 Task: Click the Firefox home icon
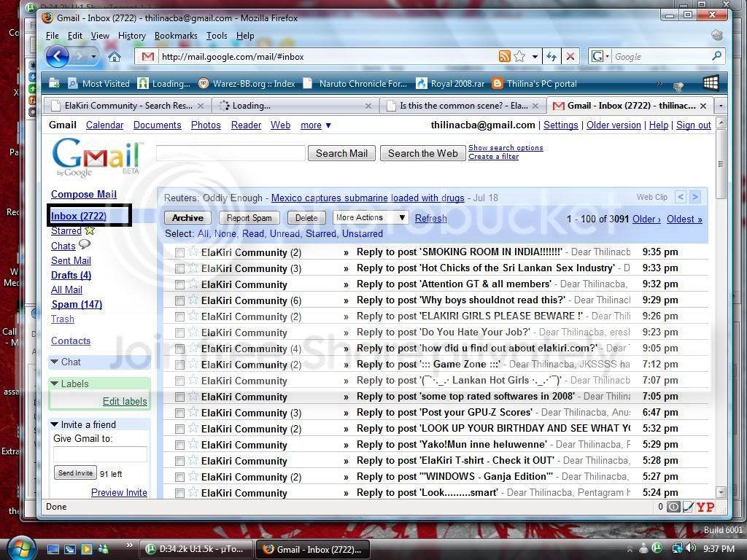tap(114, 57)
